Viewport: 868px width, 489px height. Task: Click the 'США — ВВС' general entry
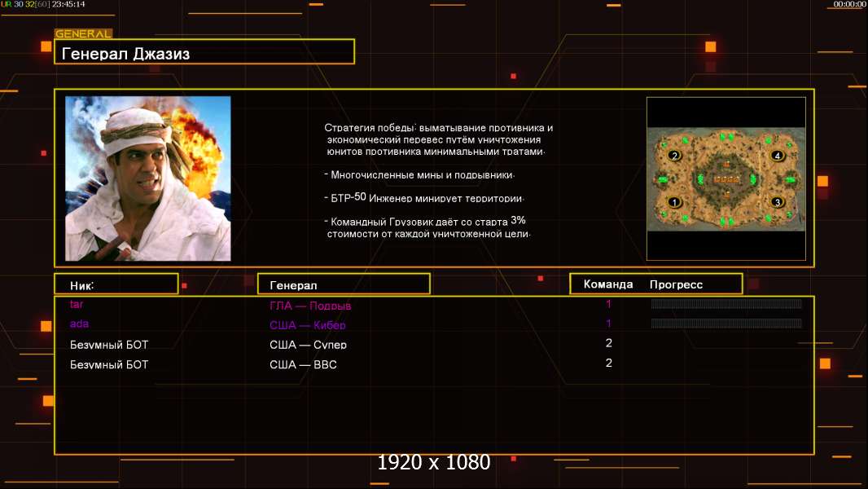pyautogui.click(x=303, y=364)
